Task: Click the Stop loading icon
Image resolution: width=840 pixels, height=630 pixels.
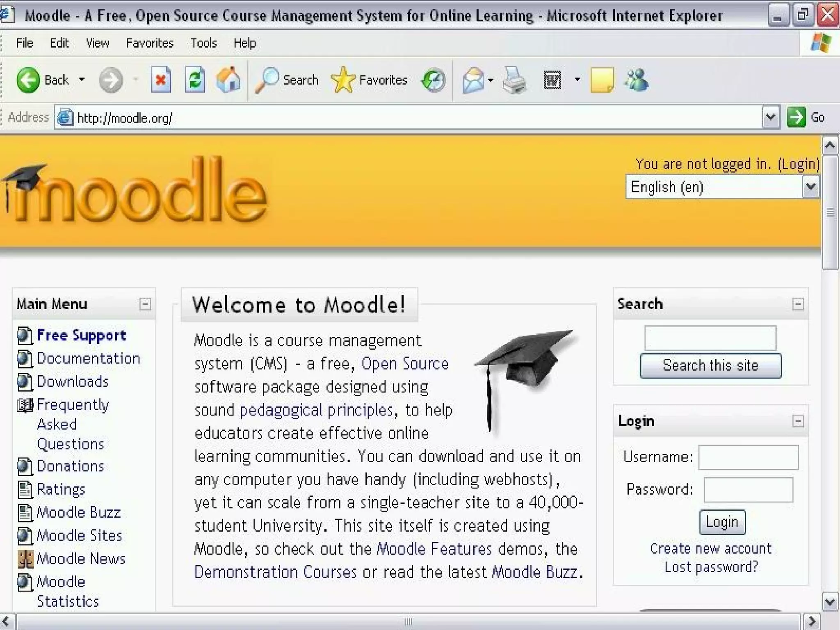Action: point(161,80)
